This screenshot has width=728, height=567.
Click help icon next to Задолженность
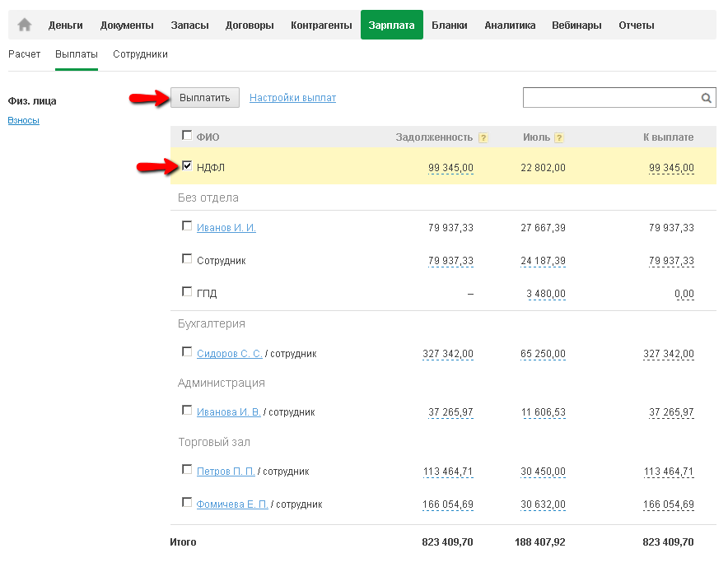click(x=483, y=137)
